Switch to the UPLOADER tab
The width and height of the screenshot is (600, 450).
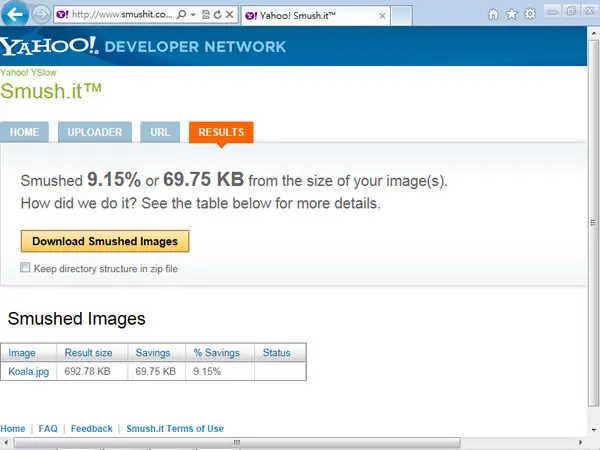click(95, 132)
